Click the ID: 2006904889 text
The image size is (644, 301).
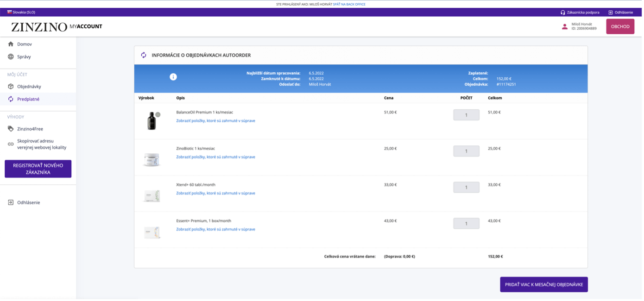coord(584,29)
